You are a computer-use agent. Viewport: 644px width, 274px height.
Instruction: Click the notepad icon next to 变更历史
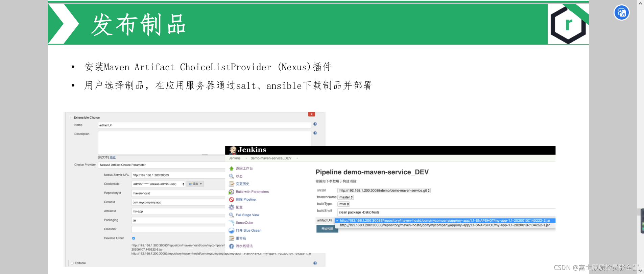pos(232,184)
